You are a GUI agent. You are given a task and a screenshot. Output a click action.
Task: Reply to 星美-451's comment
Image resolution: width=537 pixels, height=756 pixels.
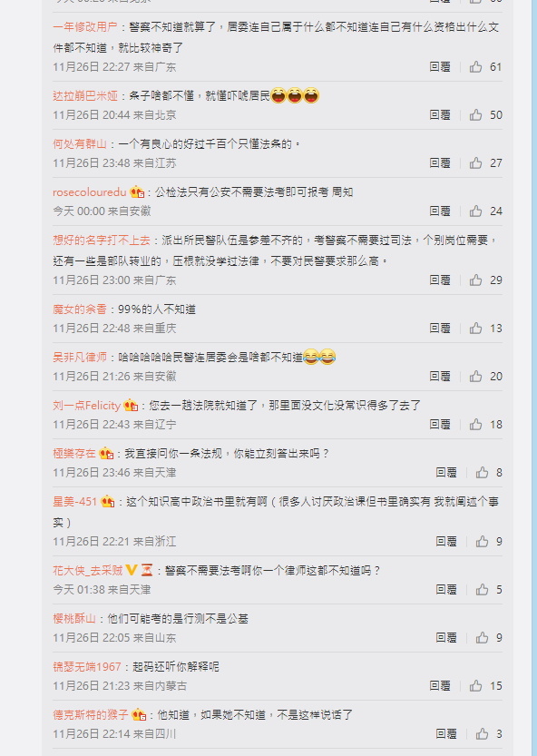pyautogui.click(x=446, y=542)
